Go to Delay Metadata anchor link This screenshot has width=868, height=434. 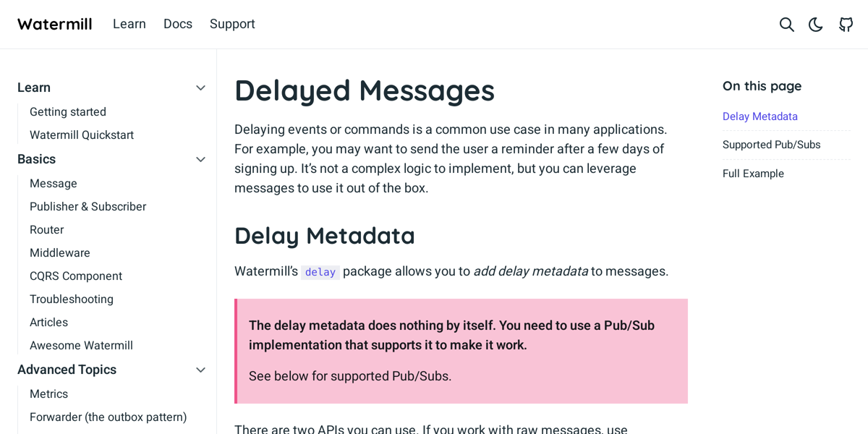pos(759,116)
